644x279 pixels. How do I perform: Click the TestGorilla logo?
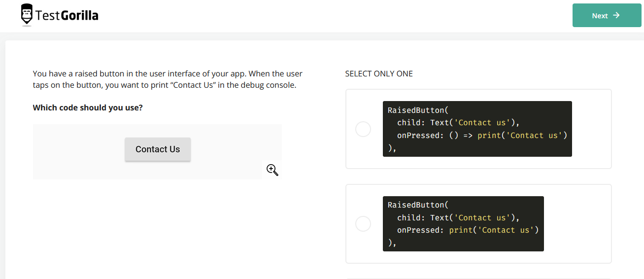coord(60,15)
